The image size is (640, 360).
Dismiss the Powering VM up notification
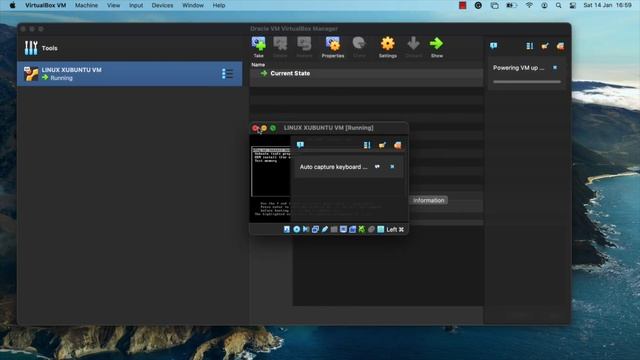[555, 68]
